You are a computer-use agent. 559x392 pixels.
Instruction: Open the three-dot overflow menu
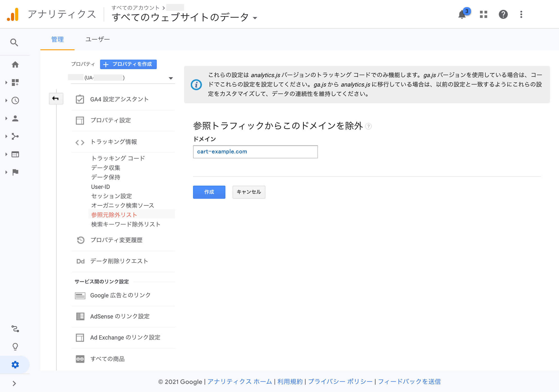(x=521, y=14)
